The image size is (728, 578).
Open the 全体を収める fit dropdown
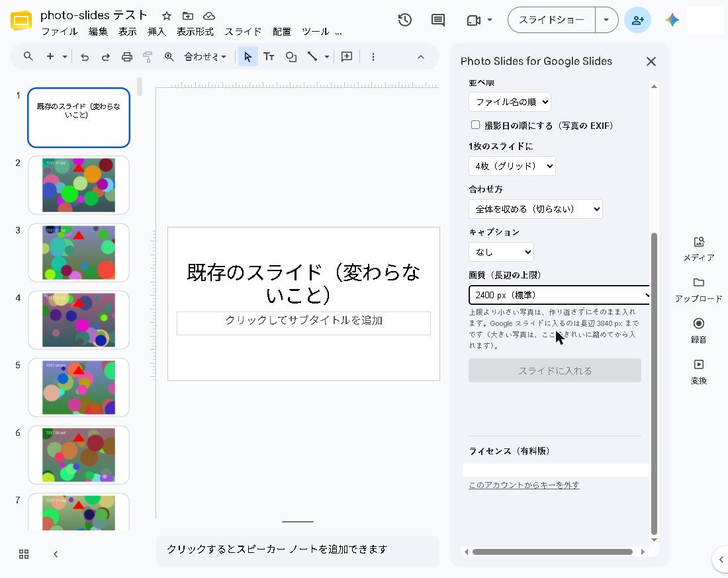535,209
